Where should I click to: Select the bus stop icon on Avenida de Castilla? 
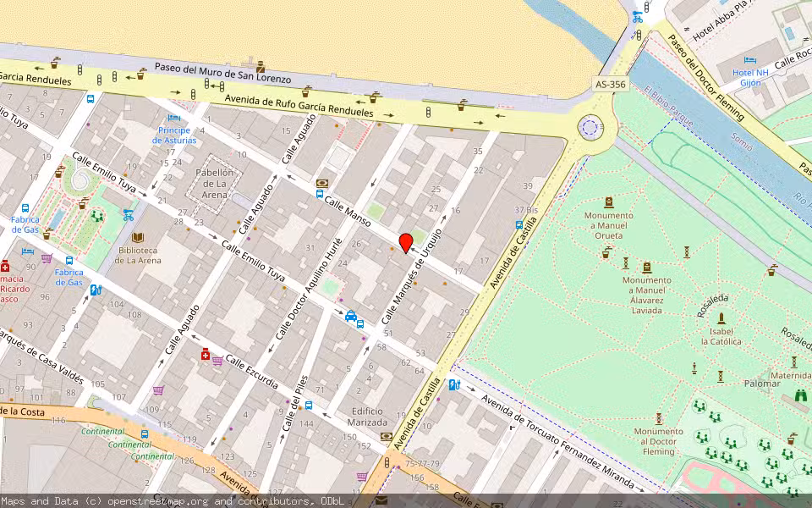coord(518,225)
